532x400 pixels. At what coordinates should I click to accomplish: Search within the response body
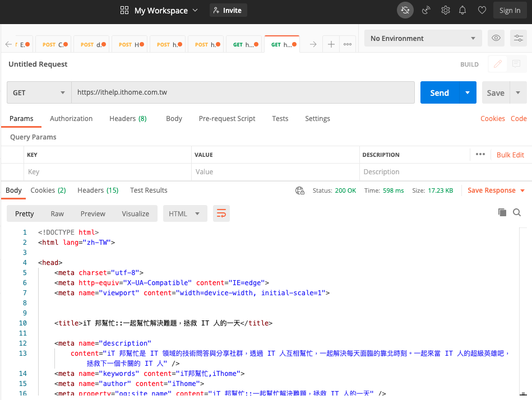(517, 212)
